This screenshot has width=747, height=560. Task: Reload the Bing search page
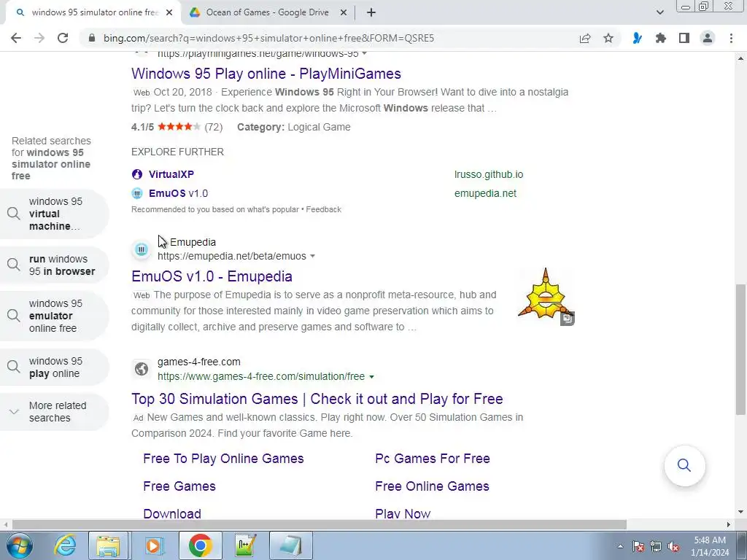point(63,38)
